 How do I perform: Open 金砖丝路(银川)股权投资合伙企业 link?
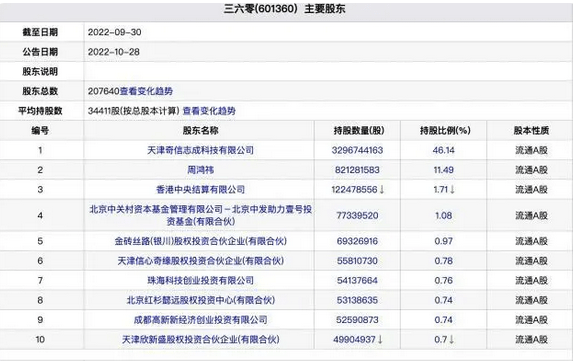(200, 241)
